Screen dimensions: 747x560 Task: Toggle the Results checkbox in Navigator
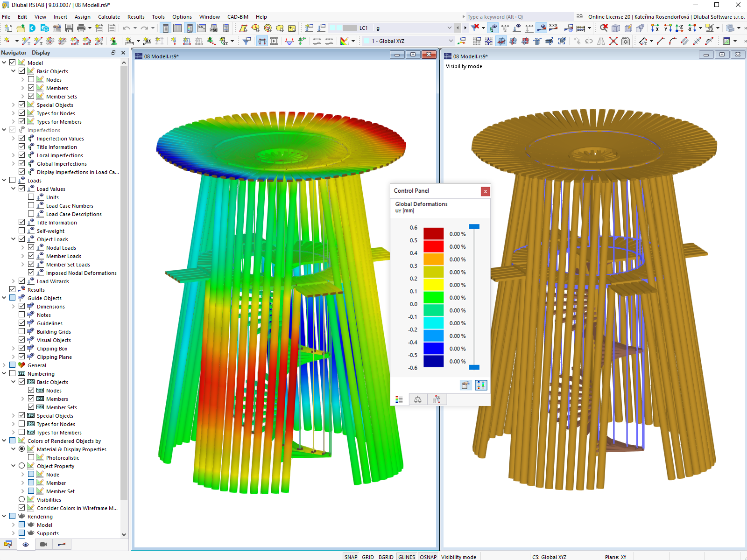tap(12, 289)
